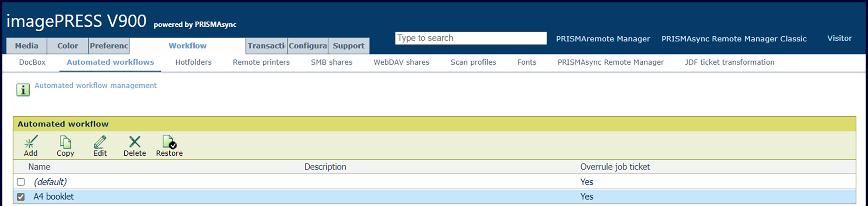Open JDF ticket transformation sub-tab
The height and width of the screenshot is (206, 868).
point(730,62)
